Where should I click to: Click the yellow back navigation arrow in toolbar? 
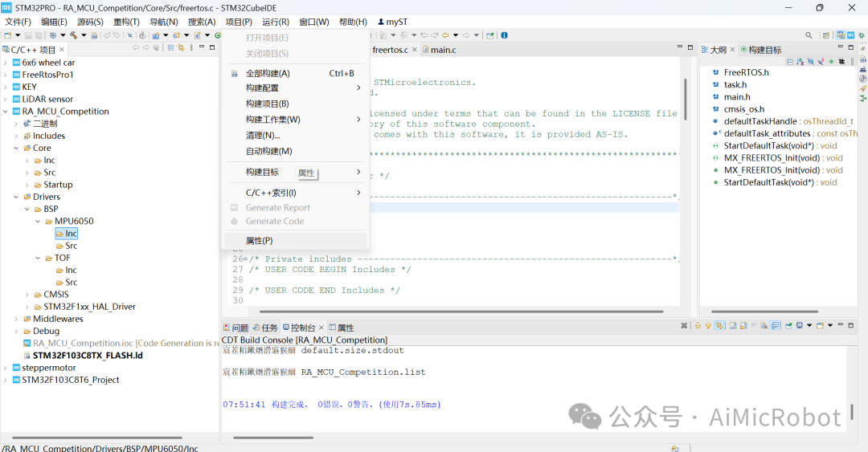pos(445,35)
